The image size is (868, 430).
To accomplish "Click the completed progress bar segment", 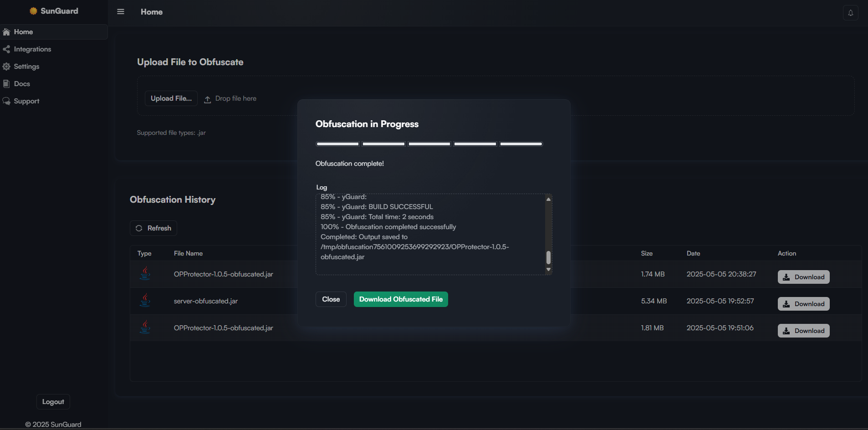I will [x=337, y=144].
